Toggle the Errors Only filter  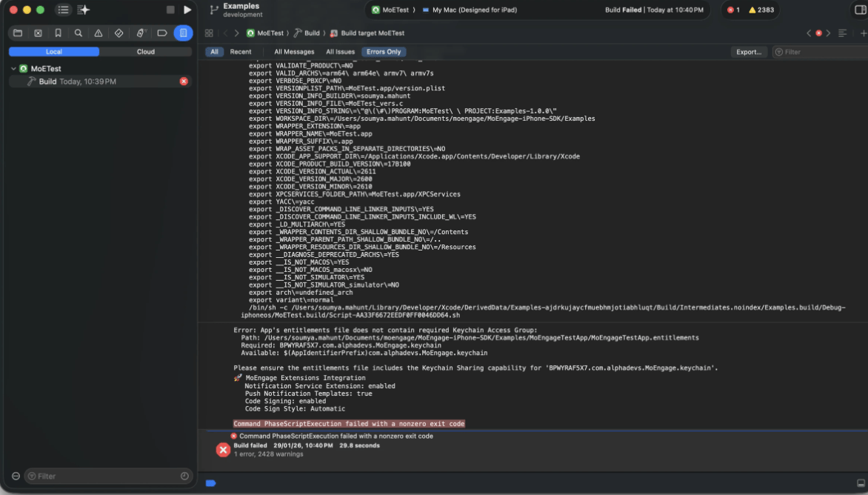tap(384, 51)
